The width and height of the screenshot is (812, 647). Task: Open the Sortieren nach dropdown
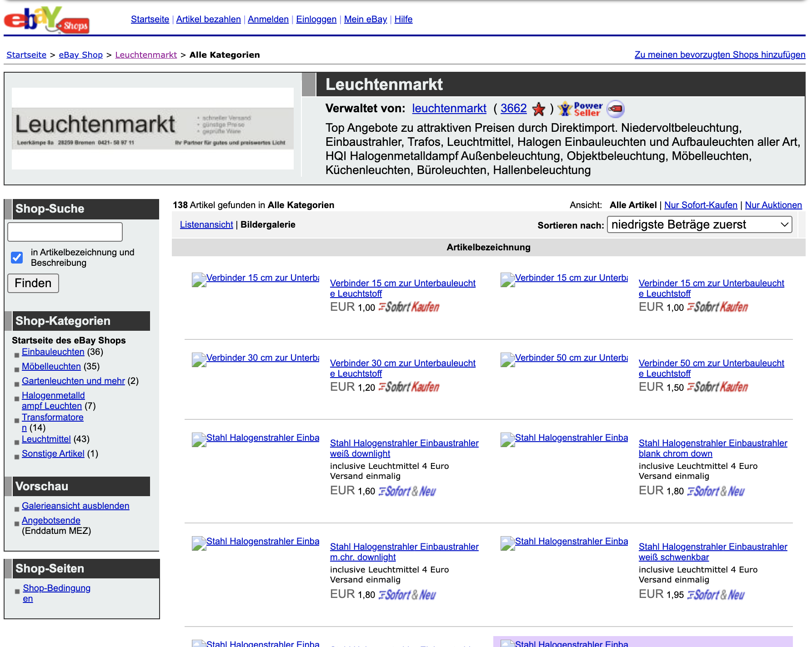pyautogui.click(x=699, y=224)
